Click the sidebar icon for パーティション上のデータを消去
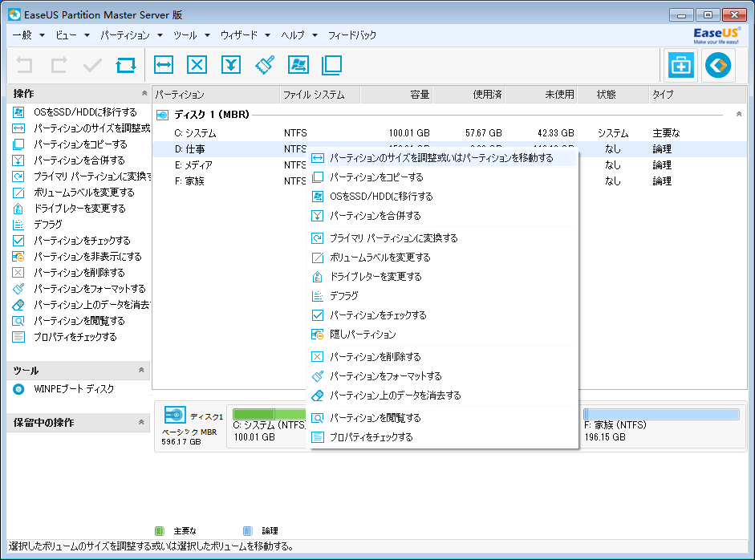 (x=18, y=305)
